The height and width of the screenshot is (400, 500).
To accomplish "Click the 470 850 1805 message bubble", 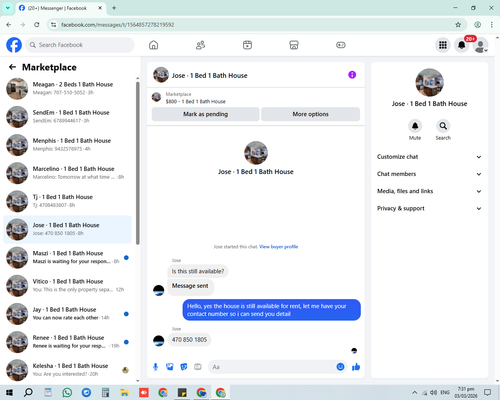I will pyautogui.click(x=189, y=340).
